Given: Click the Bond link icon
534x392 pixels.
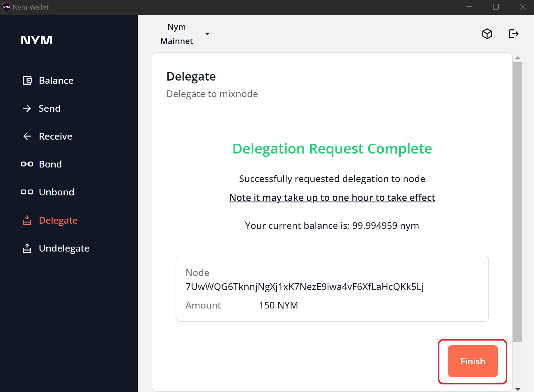Looking at the screenshot, I should [x=27, y=164].
